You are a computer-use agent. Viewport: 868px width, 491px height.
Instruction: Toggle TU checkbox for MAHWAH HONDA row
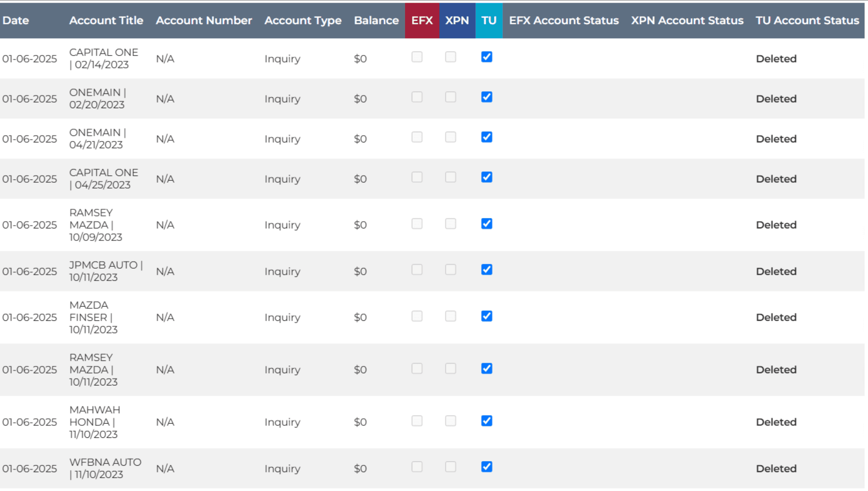pyautogui.click(x=486, y=421)
